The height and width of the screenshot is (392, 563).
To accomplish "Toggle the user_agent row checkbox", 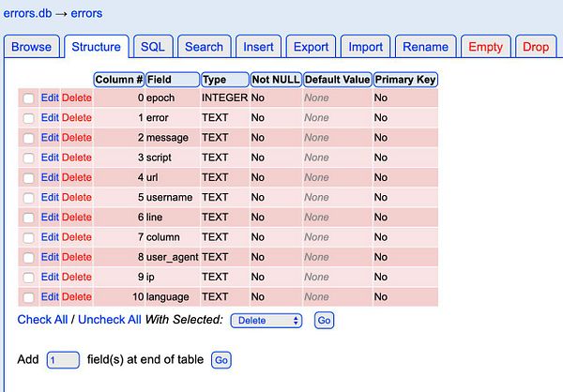I will 28,257.
